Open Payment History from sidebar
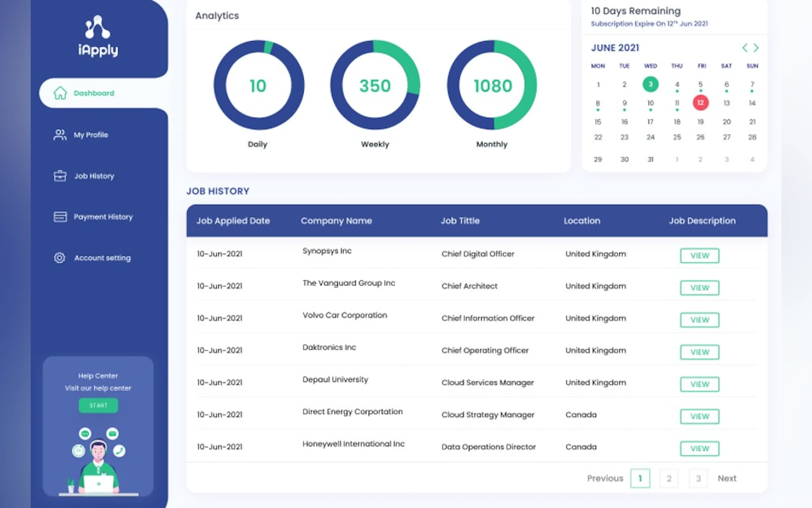Screen dimensions: 812x508 [103, 217]
